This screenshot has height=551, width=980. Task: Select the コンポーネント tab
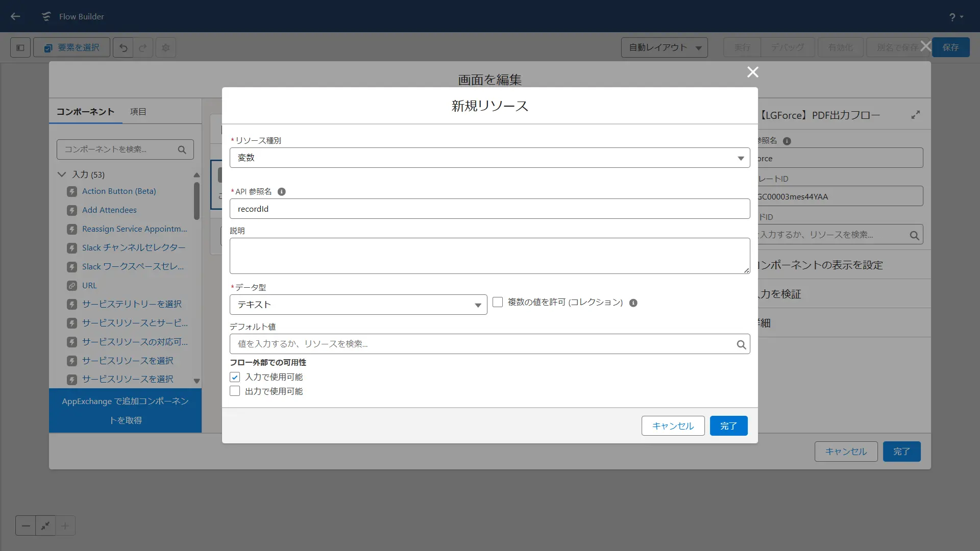(85, 112)
